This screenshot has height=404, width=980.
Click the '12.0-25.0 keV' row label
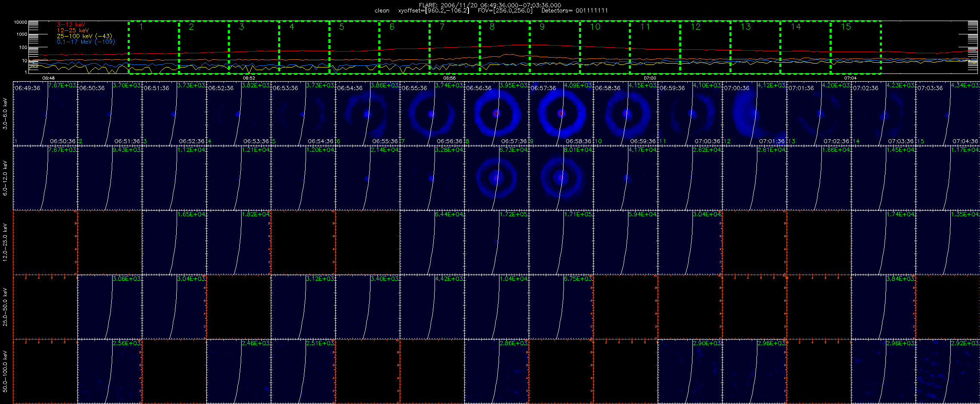(5, 242)
